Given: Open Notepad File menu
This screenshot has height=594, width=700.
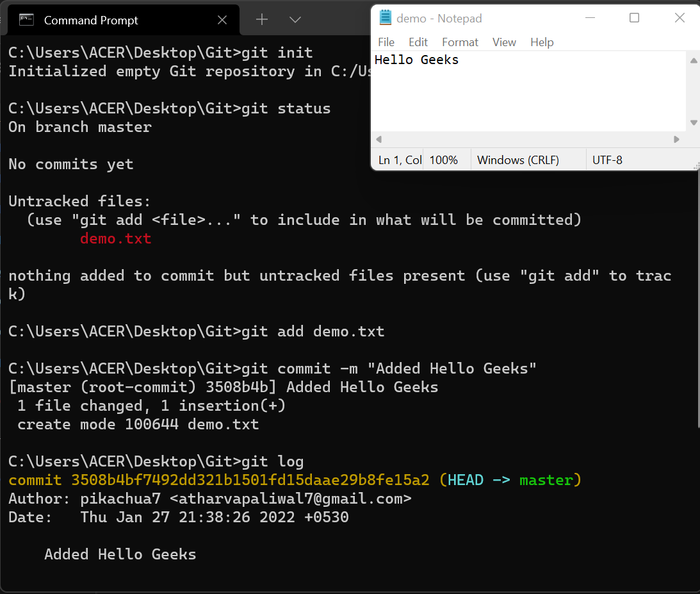Looking at the screenshot, I should [x=386, y=42].
